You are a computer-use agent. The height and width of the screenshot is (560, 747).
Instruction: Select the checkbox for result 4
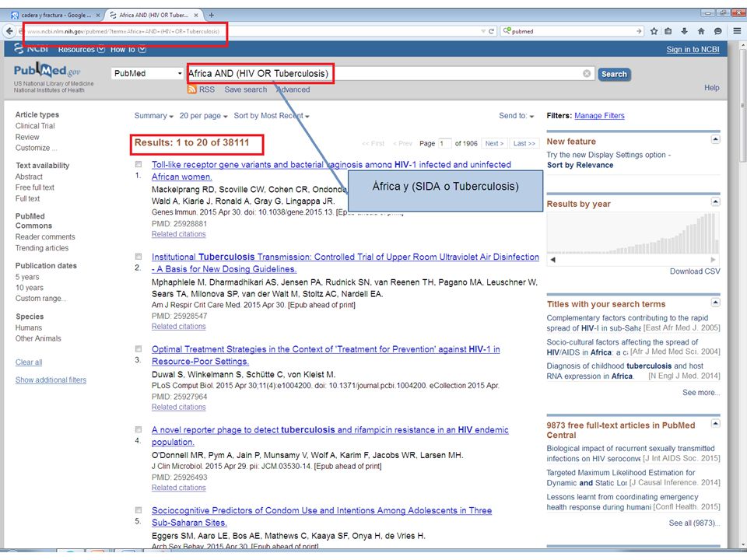[139, 429]
